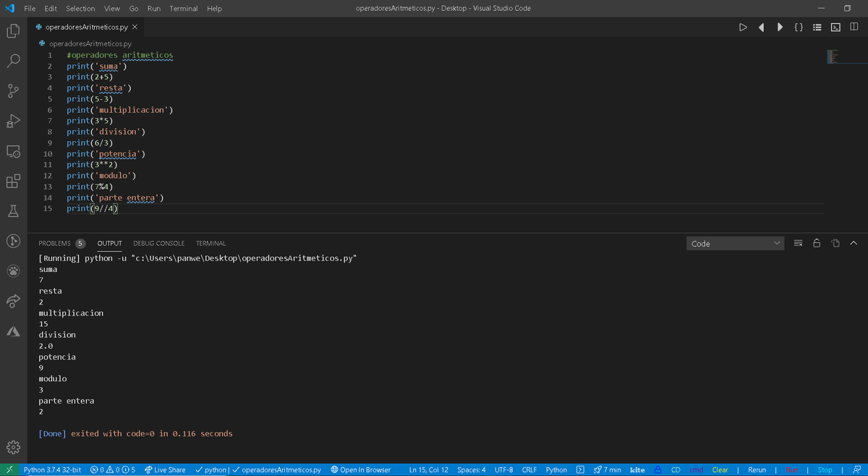Open the Live Share activity bar view
868x476 pixels.
13,300
